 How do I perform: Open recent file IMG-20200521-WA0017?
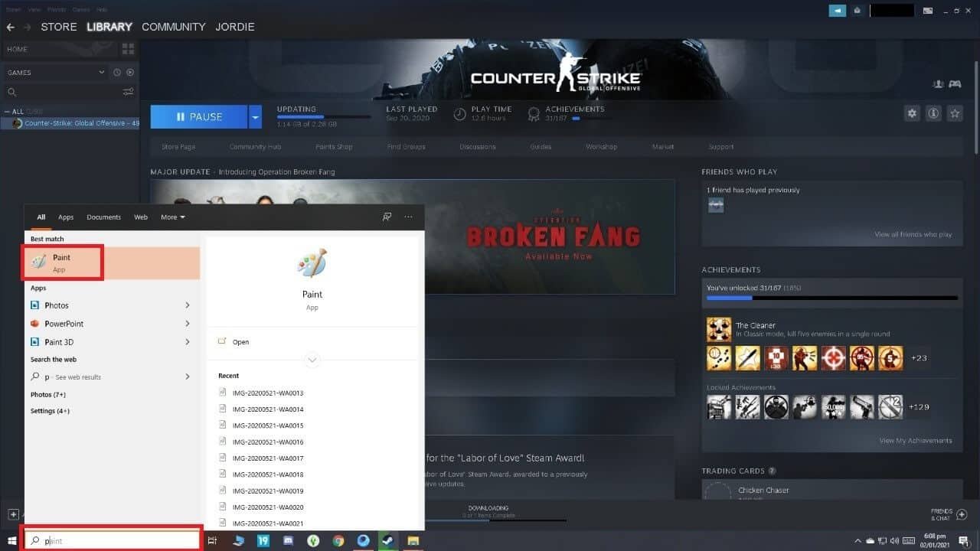pos(268,458)
